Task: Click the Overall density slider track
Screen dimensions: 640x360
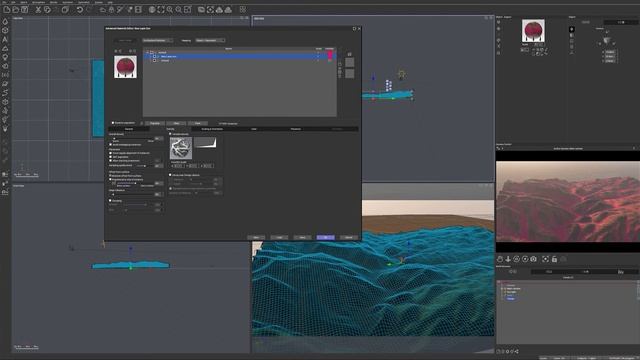Action: [x=132, y=139]
